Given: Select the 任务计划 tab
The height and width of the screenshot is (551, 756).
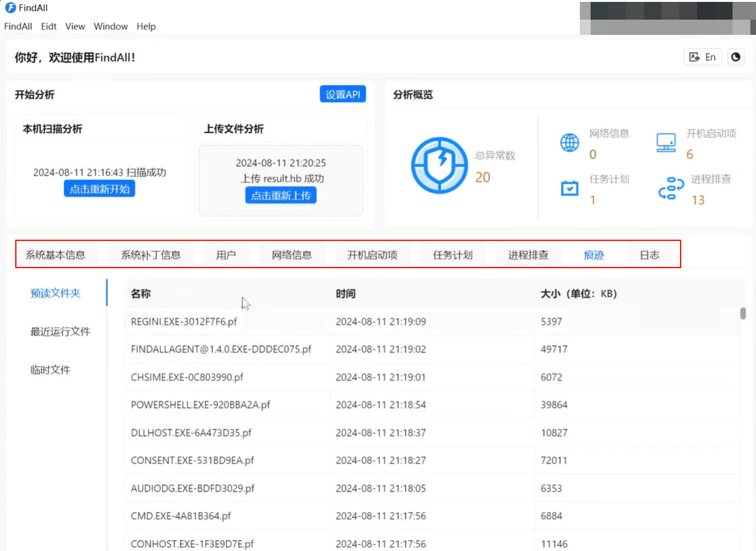Looking at the screenshot, I should coord(452,255).
